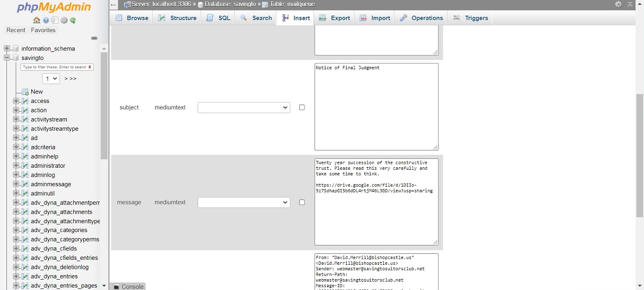Expand the information_schema database node
The image size is (644, 290).
point(7,48)
